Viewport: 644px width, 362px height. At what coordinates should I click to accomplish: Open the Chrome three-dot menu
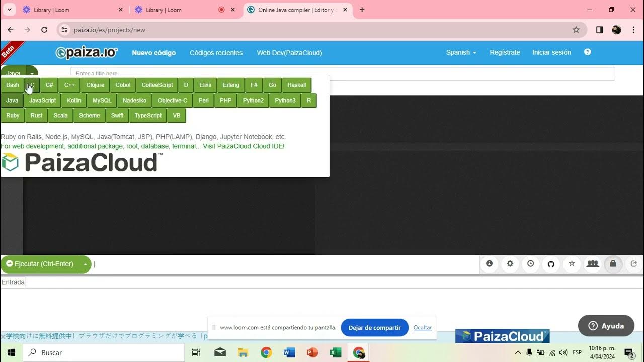point(633,30)
